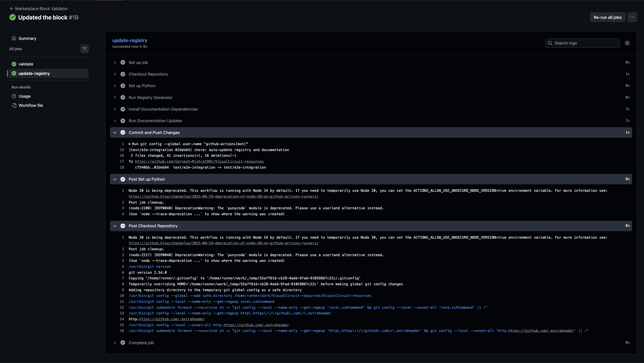Click extraheader link on log line 15

(x=256, y=325)
